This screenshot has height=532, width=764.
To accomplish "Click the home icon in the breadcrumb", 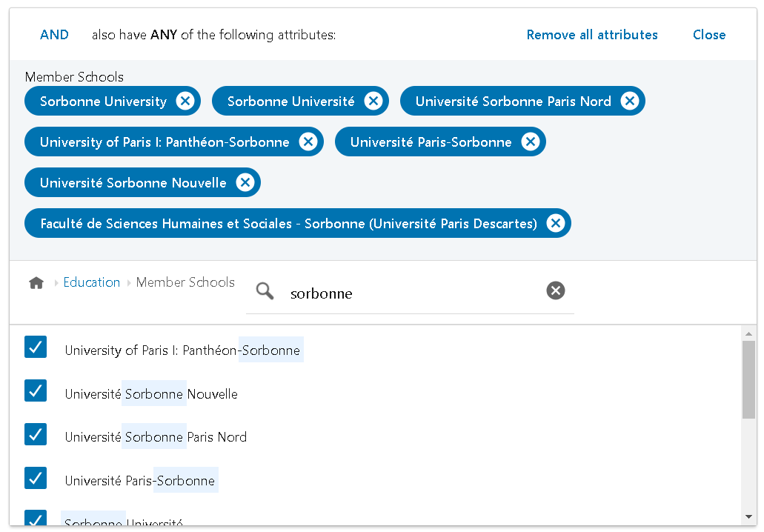I will (36, 282).
